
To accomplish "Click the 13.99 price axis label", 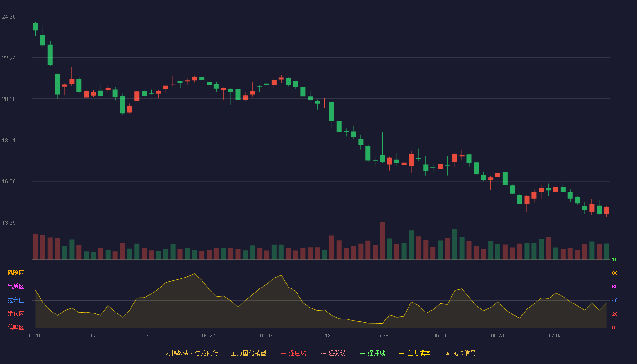I will click(9, 222).
